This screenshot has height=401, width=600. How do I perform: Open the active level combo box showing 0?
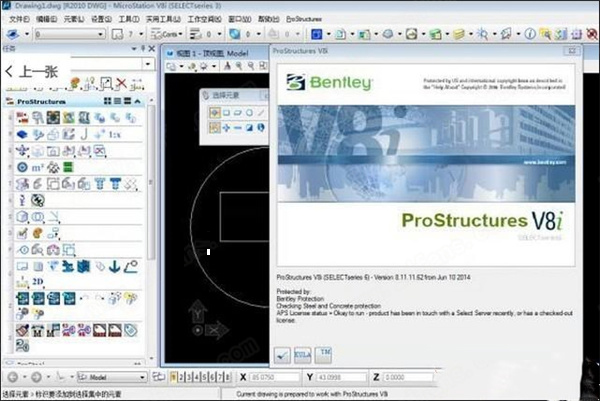70,34
